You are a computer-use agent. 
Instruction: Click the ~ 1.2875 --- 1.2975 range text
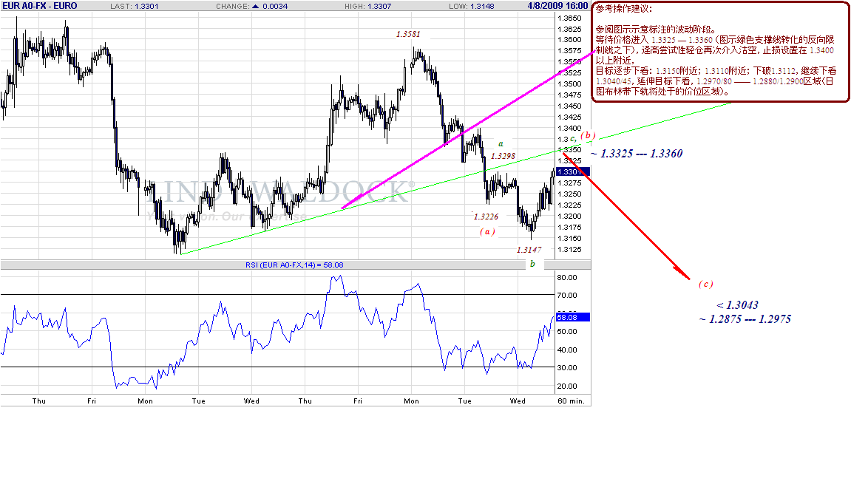(745, 319)
